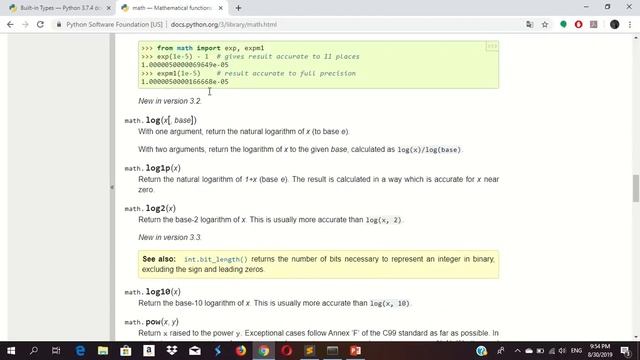Click the padlock site info icon
640x360 pixels.
pos(59,24)
